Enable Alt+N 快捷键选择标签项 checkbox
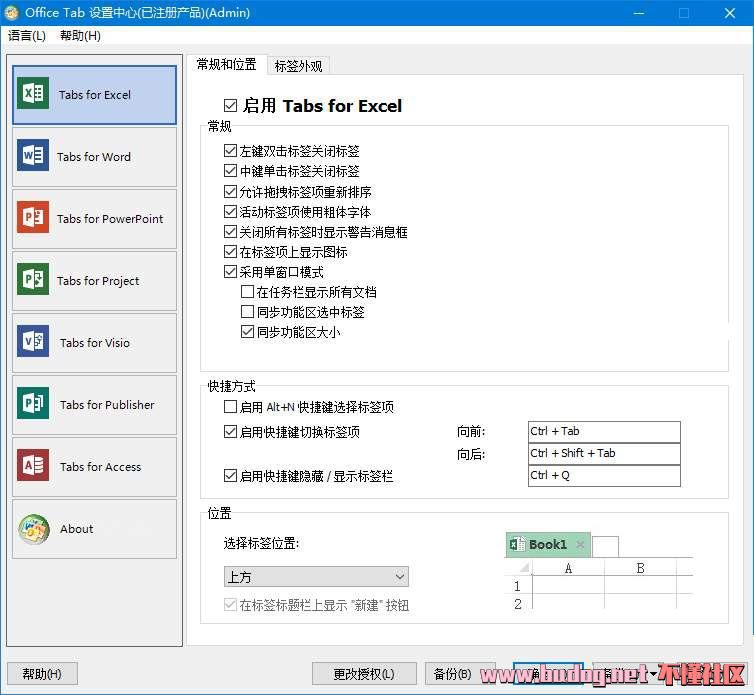This screenshot has width=754, height=695. click(x=230, y=407)
